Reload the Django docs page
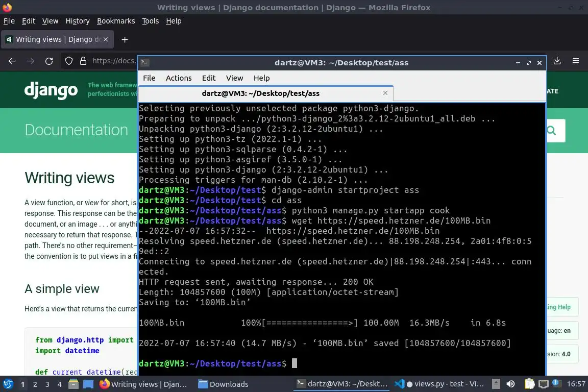588x392 pixels. [49, 61]
